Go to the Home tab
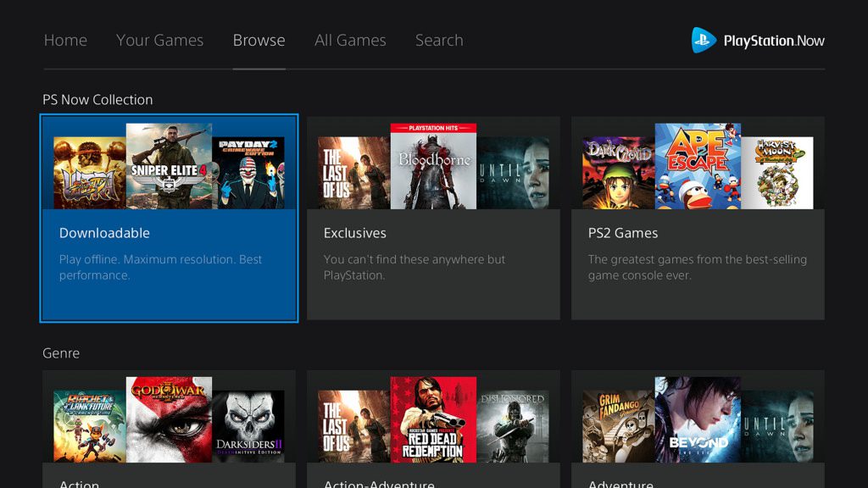The image size is (868, 488). click(65, 40)
